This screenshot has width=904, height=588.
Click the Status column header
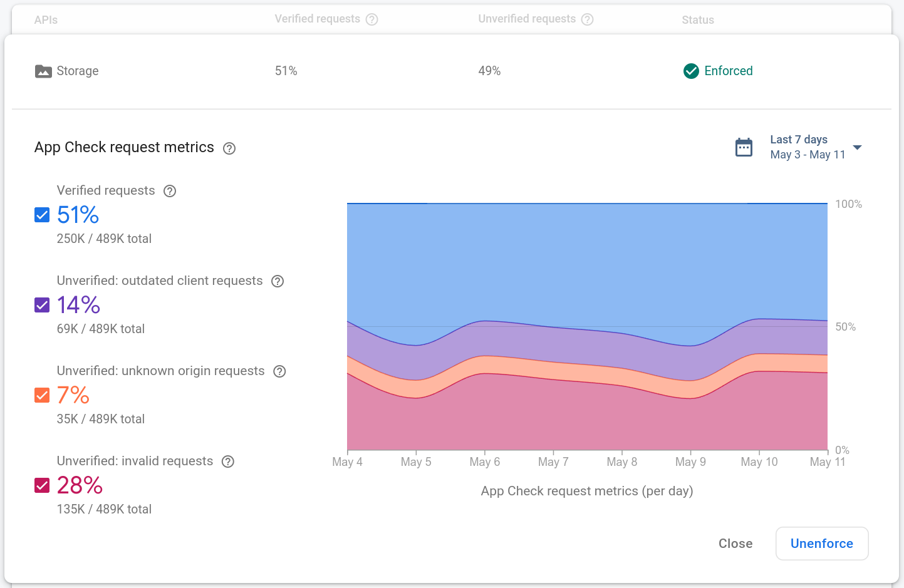tap(697, 19)
